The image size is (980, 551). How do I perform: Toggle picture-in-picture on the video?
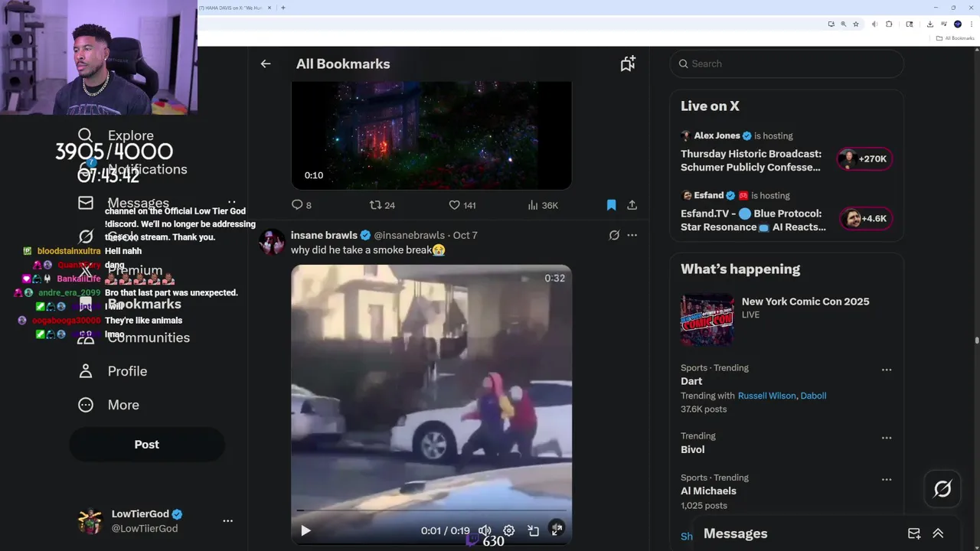(533, 530)
